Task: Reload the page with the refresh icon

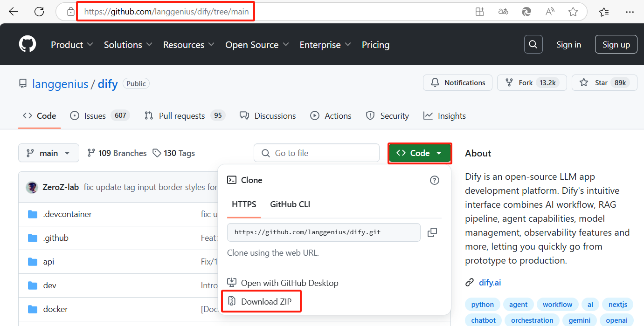Action: [39, 12]
